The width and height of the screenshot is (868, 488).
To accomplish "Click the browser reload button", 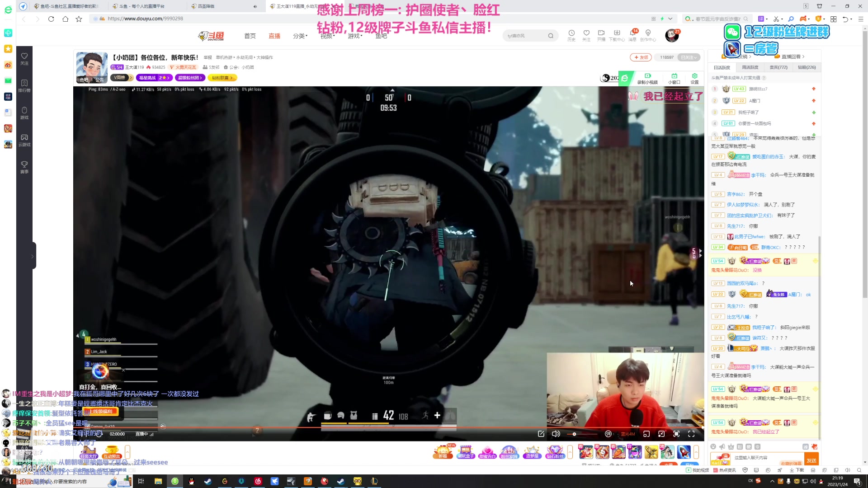I will pyautogui.click(x=51, y=19).
